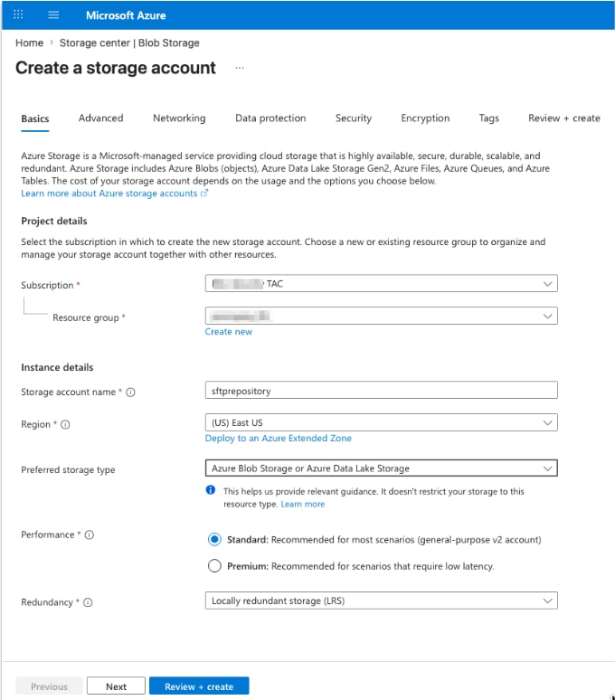The image size is (615, 700).
Task: Click the Create new resource group link
Action: pyautogui.click(x=229, y=332)
